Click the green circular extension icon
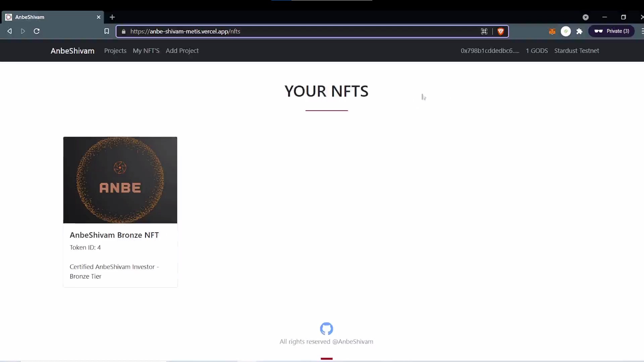This screenshot has width=644, height=362. click(566, 31)
